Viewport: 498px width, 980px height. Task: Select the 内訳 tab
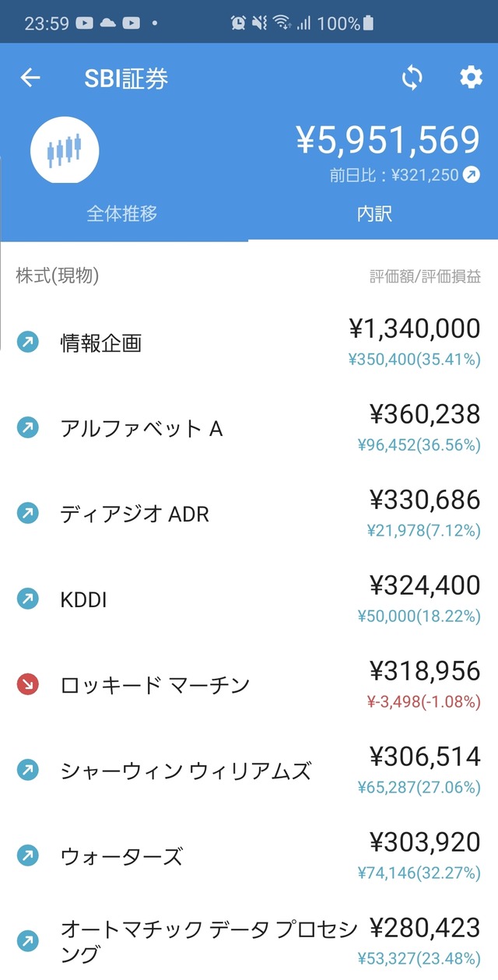click(x=374, y=213)
